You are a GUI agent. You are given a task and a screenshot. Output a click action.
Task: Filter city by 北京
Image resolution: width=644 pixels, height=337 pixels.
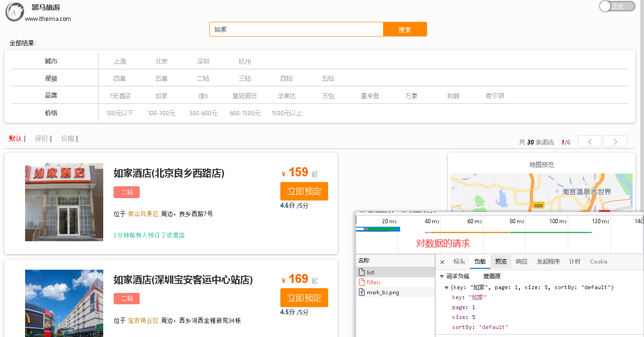[161, 62]
